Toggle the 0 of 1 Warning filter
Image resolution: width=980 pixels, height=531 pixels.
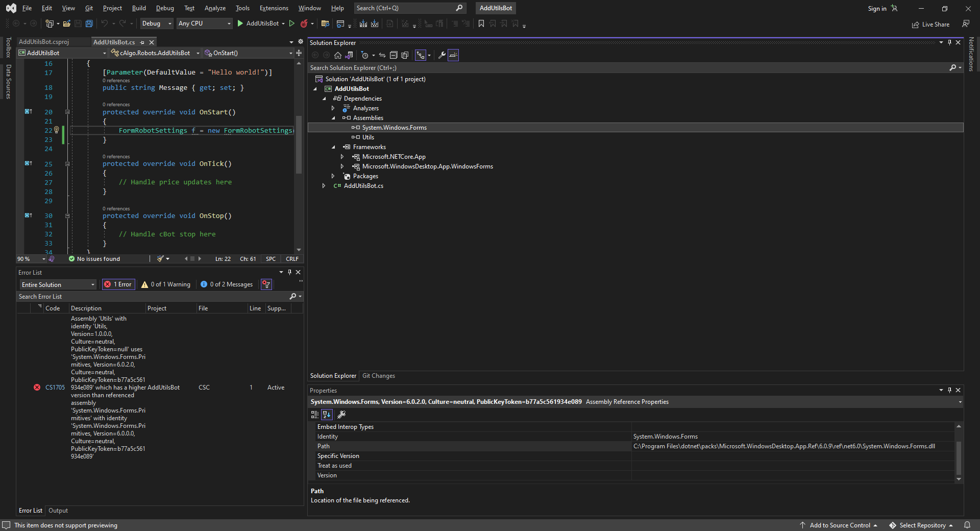tap(166, 284)
